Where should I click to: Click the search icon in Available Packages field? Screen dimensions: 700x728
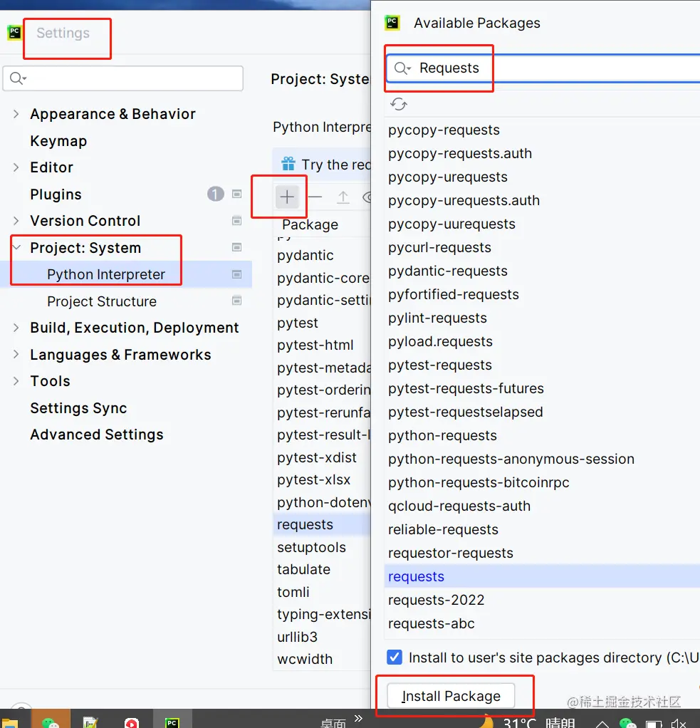click(402, 68)
